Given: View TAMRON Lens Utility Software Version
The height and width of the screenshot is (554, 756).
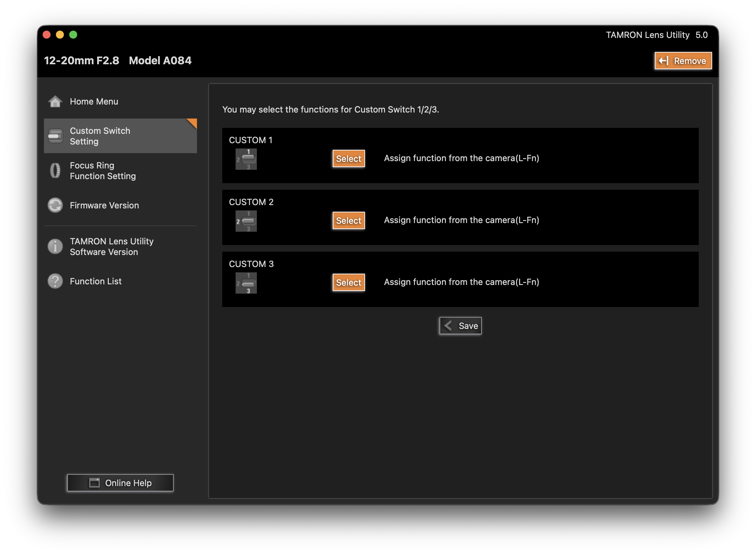Looking at the screenshot, I should [120, 246].
